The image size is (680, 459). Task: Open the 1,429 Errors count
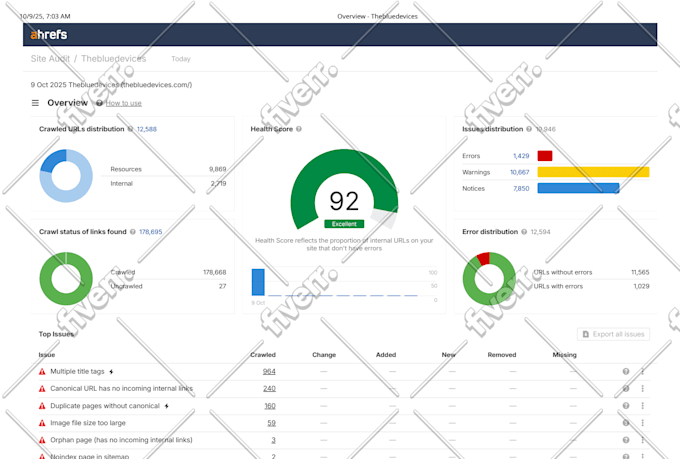coord(521,156)
